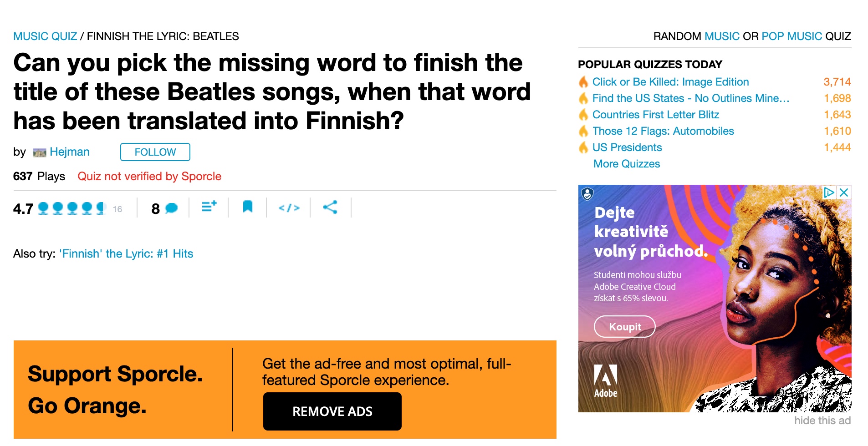Open 'Finnish' the Lyric: #1 Hits quiz
The image size is (868, 446).
[x=126, y=253]
